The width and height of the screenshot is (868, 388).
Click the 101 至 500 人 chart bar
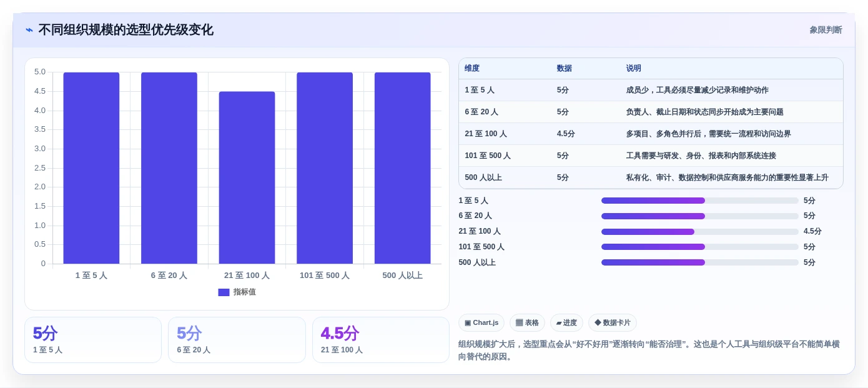(x=325, y=168)
